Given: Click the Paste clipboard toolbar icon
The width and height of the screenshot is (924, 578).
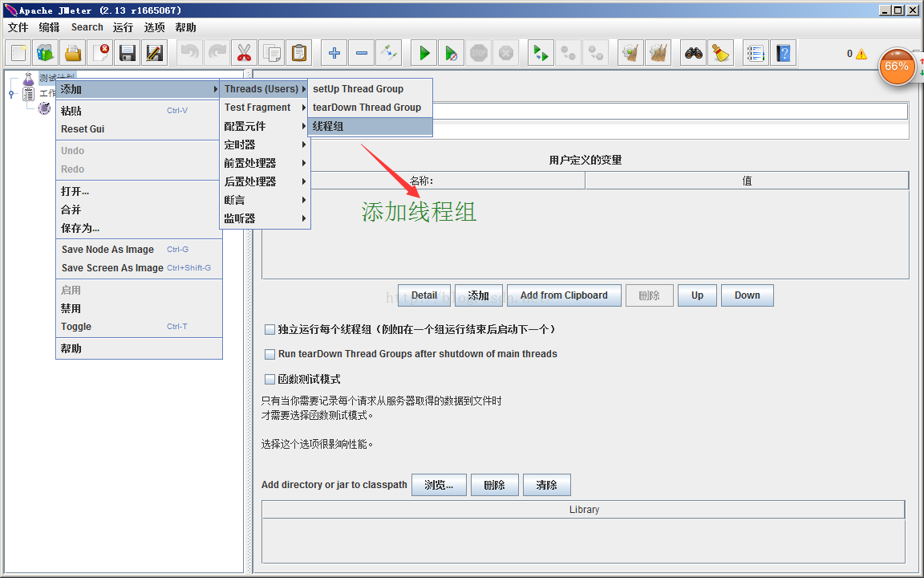Looking at the screenshot, I should [298, 53].
